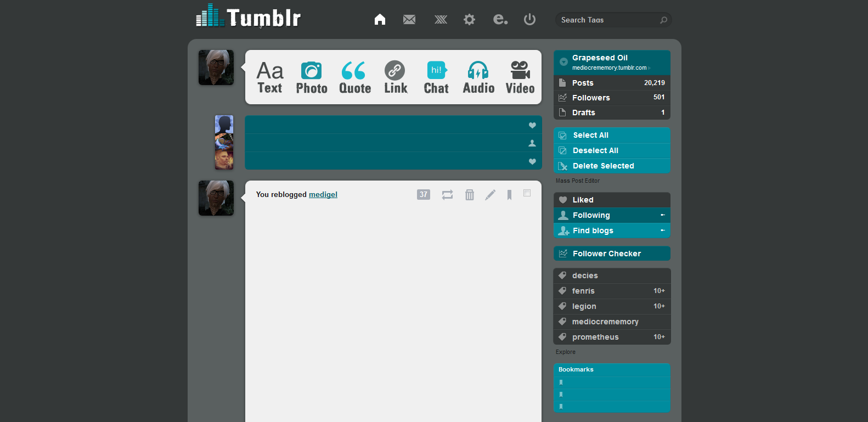Create a new Link post

tap(396, 77)
